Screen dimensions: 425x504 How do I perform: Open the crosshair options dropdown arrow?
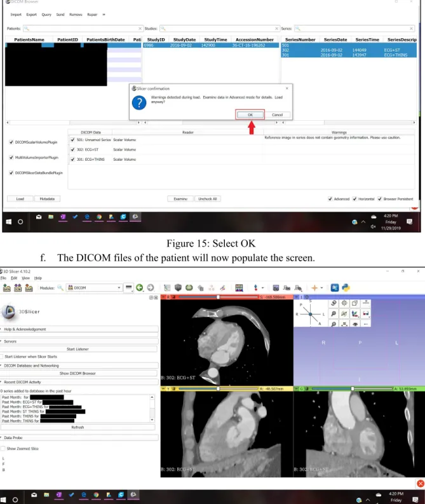point(321,288)
